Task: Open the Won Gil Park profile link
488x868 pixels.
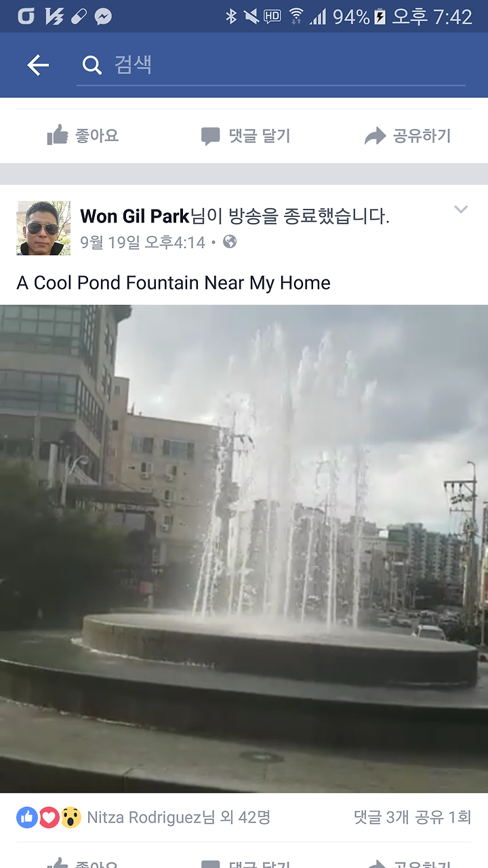Action: pos(134,216)
